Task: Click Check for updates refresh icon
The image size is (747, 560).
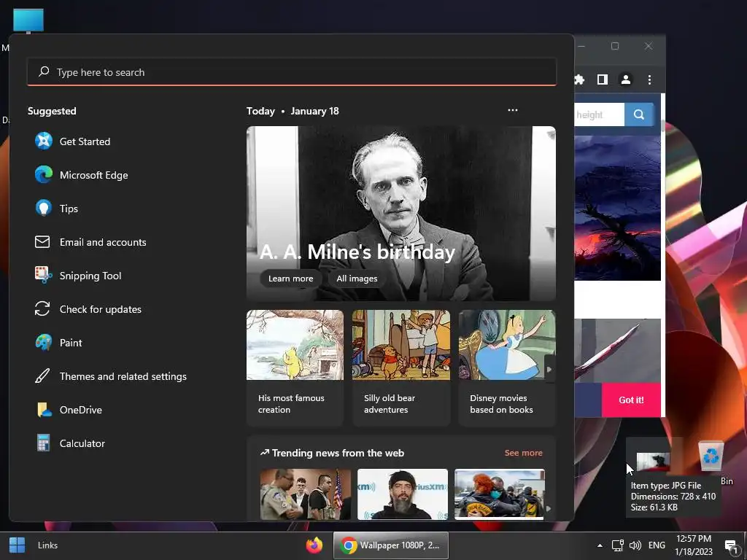Action: [42, 308]
